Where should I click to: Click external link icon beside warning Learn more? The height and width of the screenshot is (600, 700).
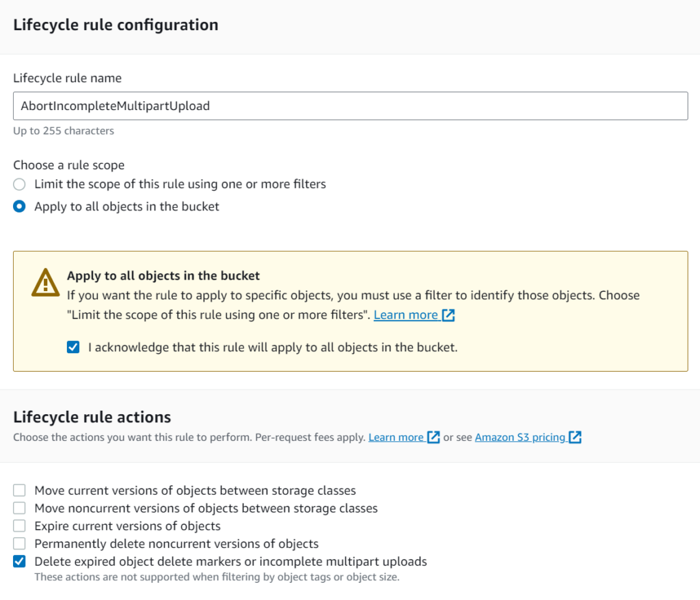448,315
